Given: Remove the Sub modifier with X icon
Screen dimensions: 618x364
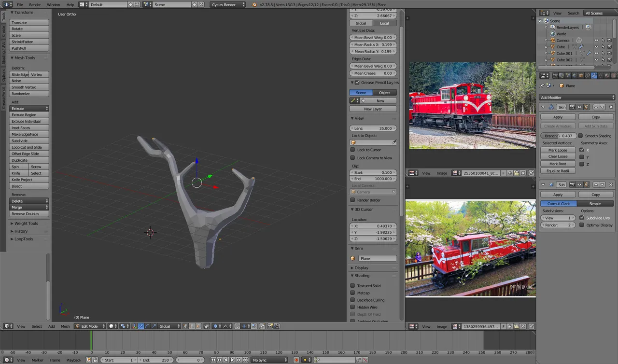Looking at the screenshot, I should click(x=611, y=184).
